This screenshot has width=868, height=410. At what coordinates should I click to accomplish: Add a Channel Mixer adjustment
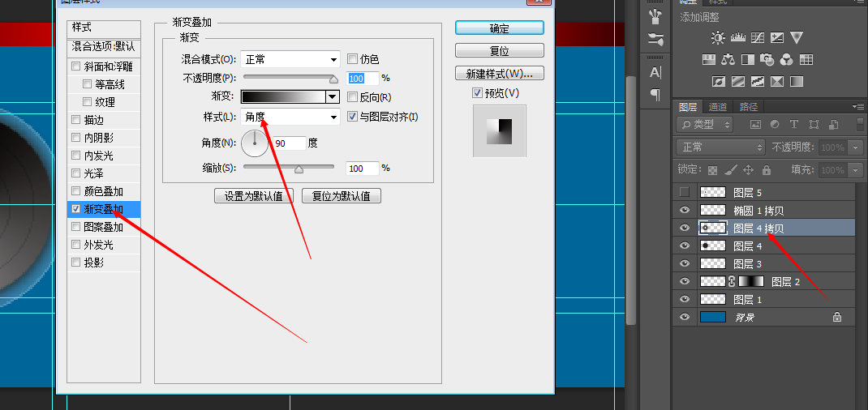(x=786, y=59)
